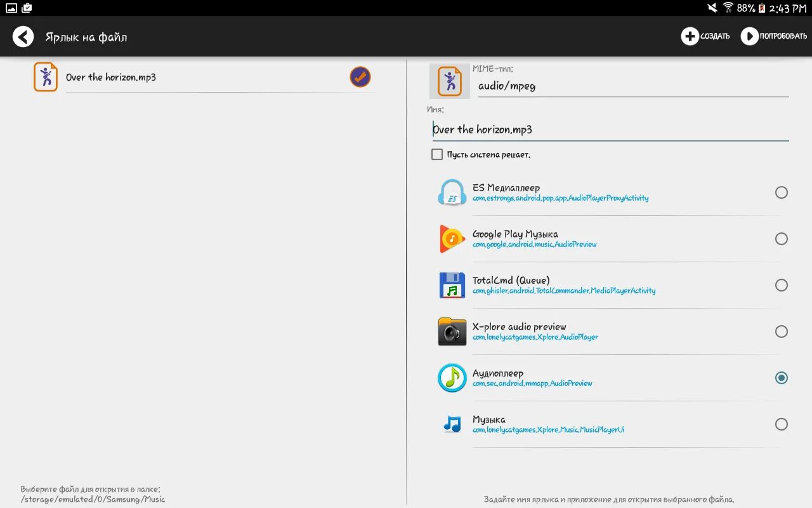The width and height of the screenshot is (812, 508).
Task: Select the X-plore audio preview radio button
Action: (782, 331)
